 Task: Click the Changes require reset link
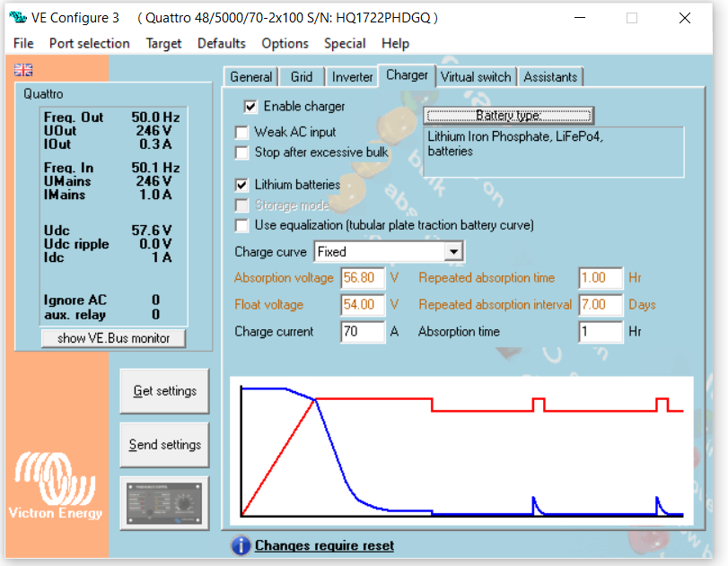coord(324,545)
